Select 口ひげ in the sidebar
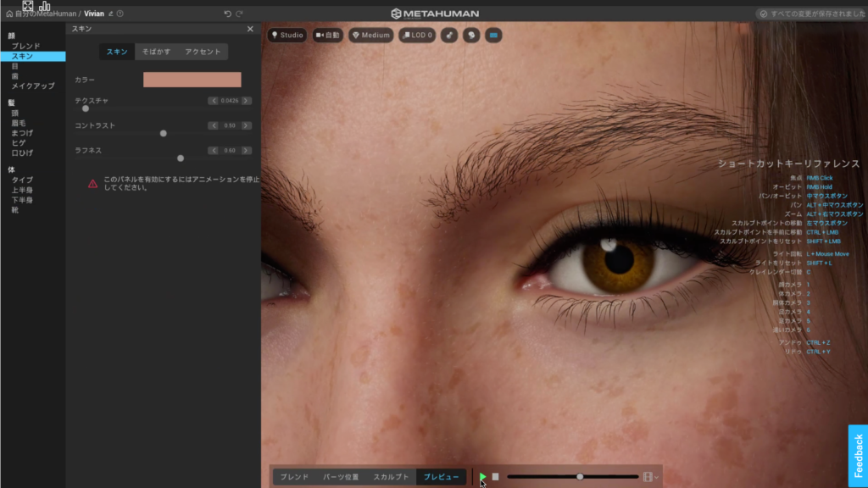Viewport: 868px width, 488px height. click(x=22, y=152)
